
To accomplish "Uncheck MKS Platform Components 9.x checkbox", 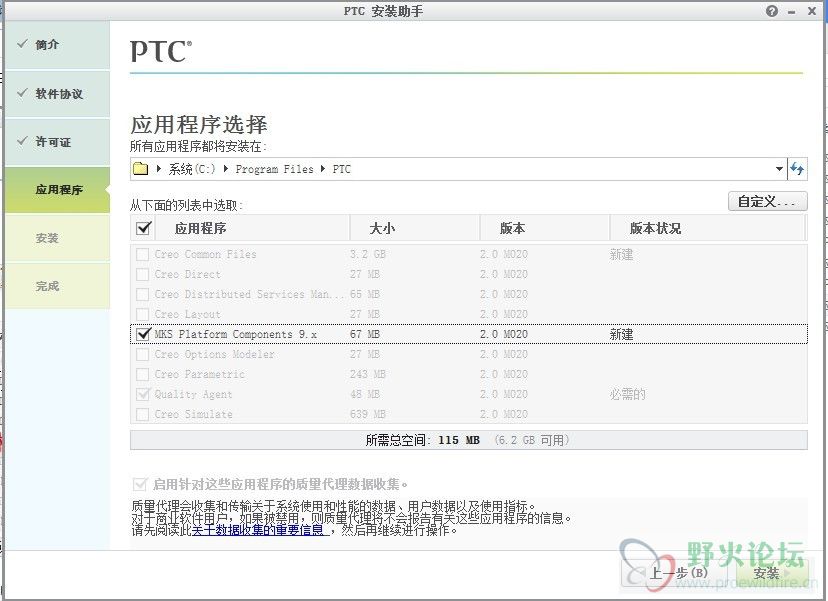I will [x=143, y=334].
